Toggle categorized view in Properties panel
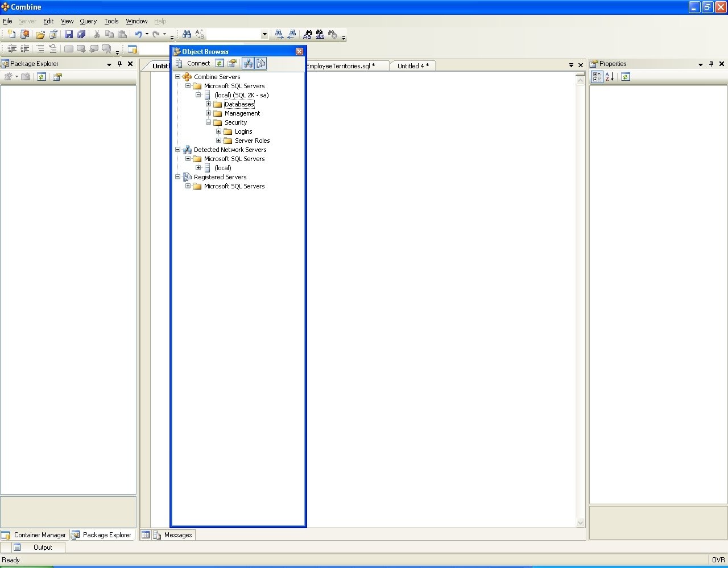Image resolution: width=728 pixels, height=568 pixels. click(597, 77)
